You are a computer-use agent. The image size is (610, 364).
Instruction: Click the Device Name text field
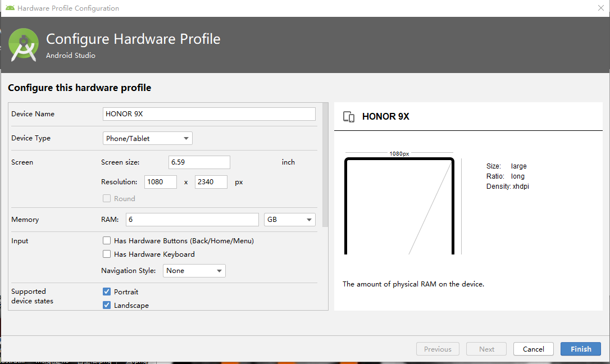pyautogui.click(x=209, y=114)
